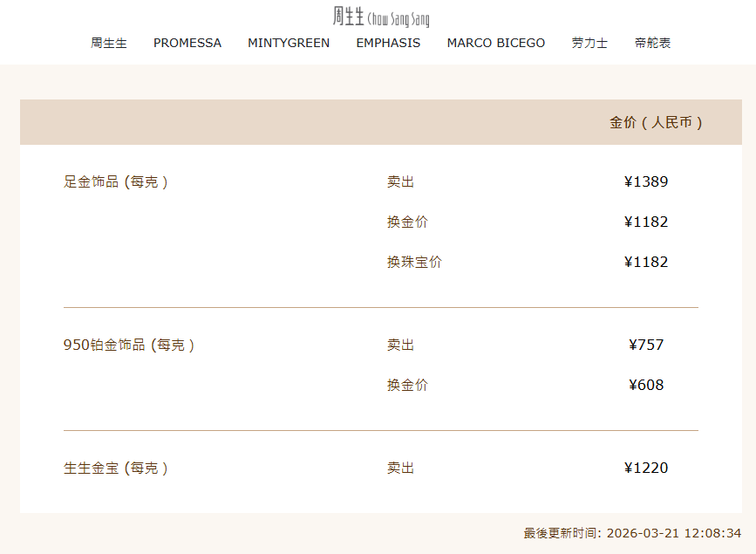
Task: Select the 最後更新时间 timestamp text
Action: coord(632,533)
